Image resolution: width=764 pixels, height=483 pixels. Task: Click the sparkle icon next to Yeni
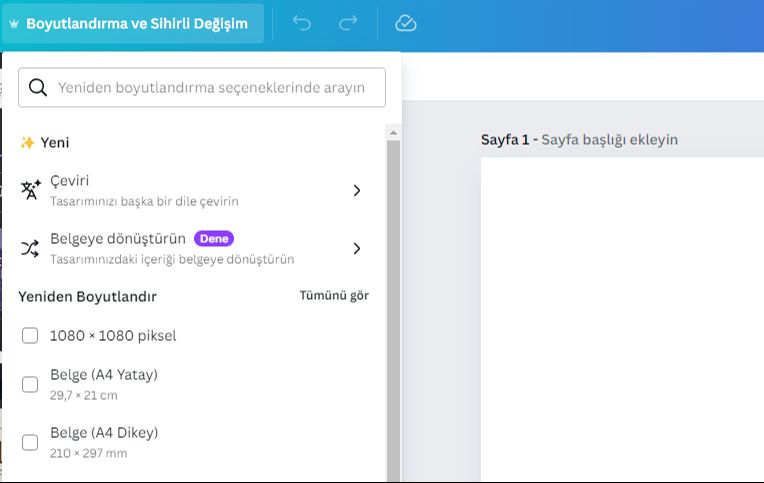[28, 142]
